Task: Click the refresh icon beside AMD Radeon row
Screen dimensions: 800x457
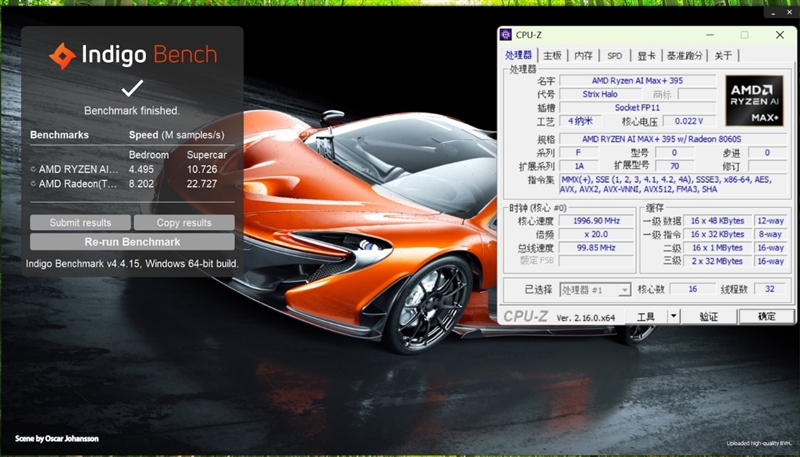Action: click(x=33, y=184)
